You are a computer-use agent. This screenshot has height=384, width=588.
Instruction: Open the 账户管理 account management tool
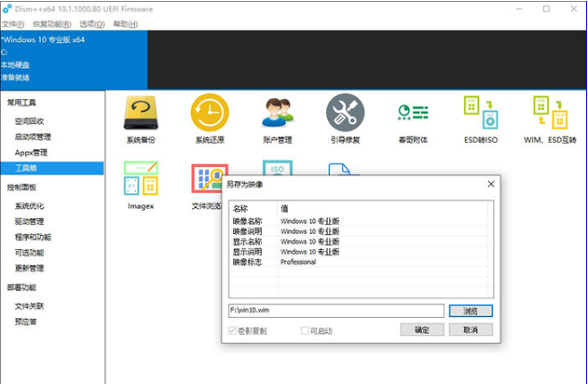coord(278,119)
